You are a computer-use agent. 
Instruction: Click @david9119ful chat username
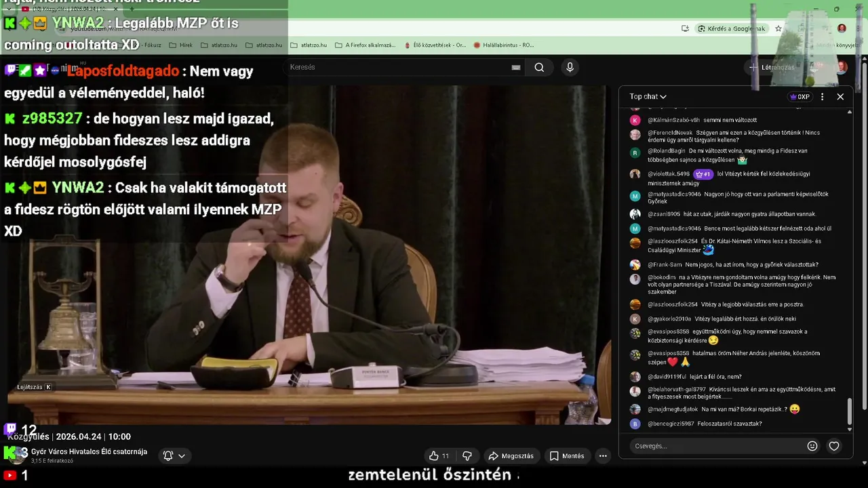click(667, 377)
